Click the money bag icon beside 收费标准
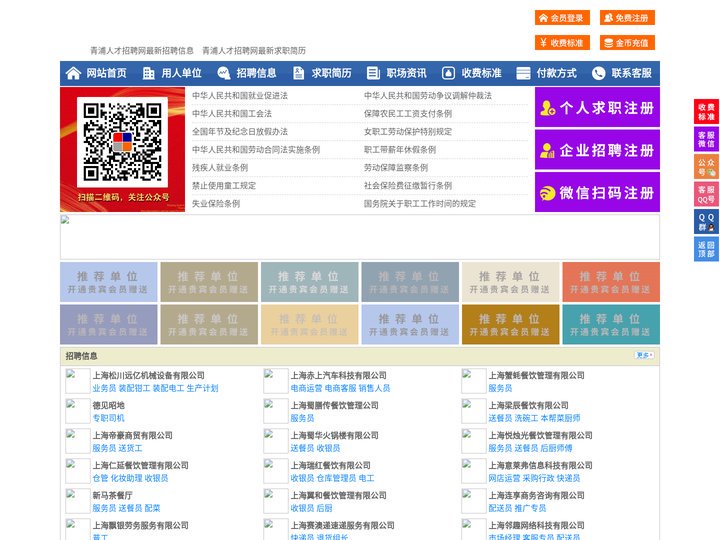 448,73
